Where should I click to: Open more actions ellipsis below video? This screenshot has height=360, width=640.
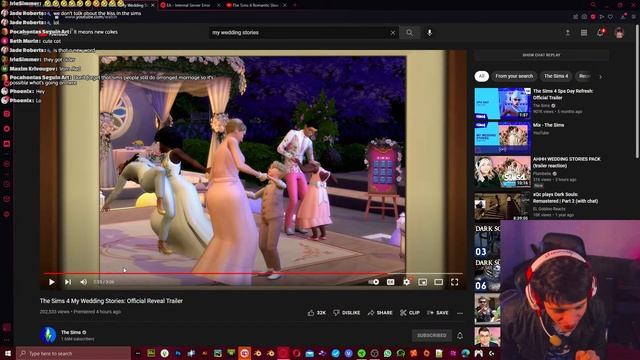click(x=460, y=313)
